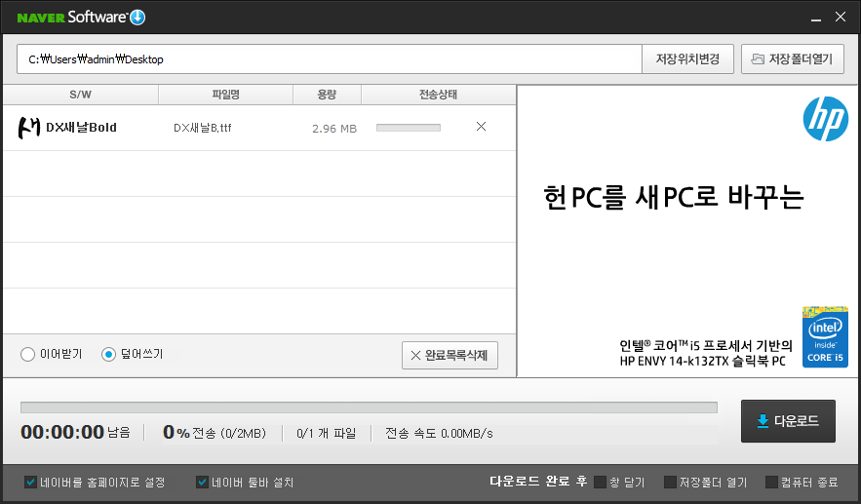Image resolution: width=861 pixels, height=504 pixels.
Task: Click the overall download progress bar
Action: click(x=369, y=407)
